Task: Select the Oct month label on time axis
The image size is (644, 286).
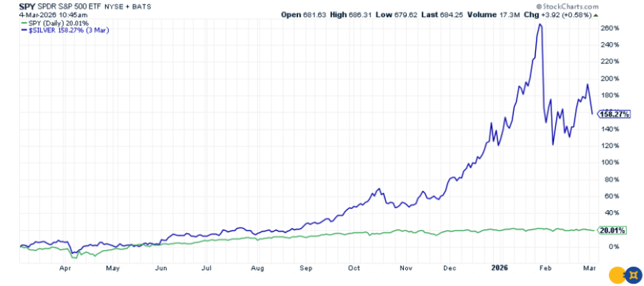Action: point(354,266)
